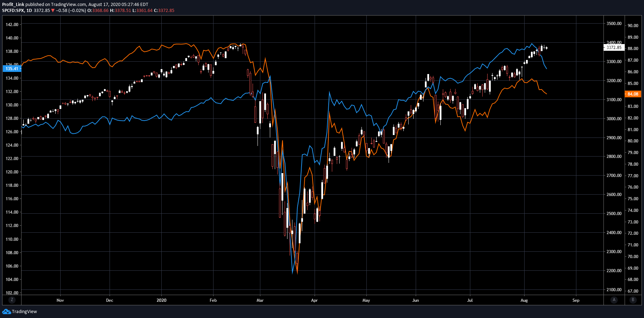Click the SPCFD:SPX, 1D symbol title
Viewport: 644px width, 318px height.
[x=17, y=10]
